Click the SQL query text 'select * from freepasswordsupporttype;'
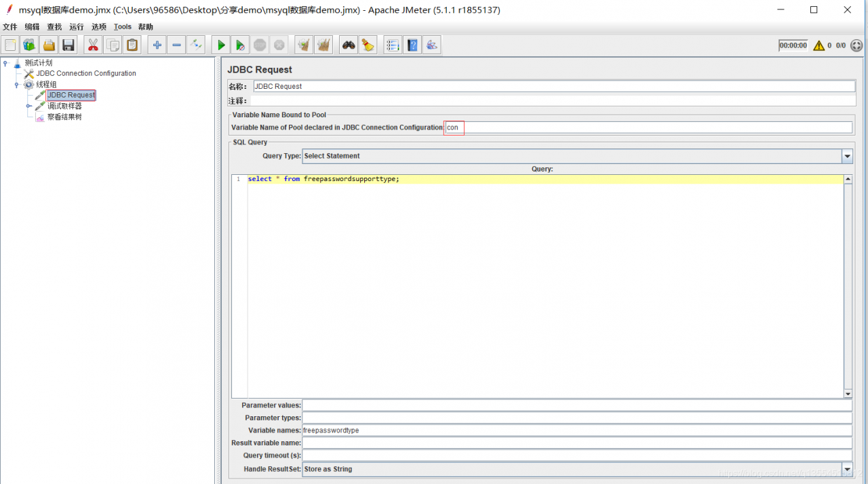Screen dimensions: 868x484 click(x=323, y=179)
